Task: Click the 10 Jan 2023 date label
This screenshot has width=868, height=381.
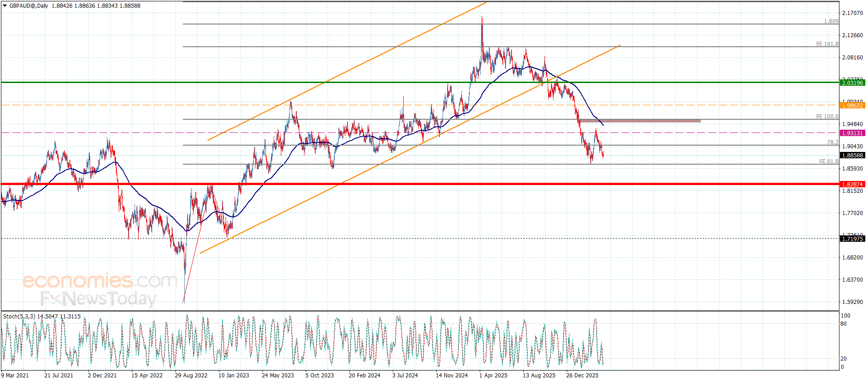Action: [x=234, y=375]
